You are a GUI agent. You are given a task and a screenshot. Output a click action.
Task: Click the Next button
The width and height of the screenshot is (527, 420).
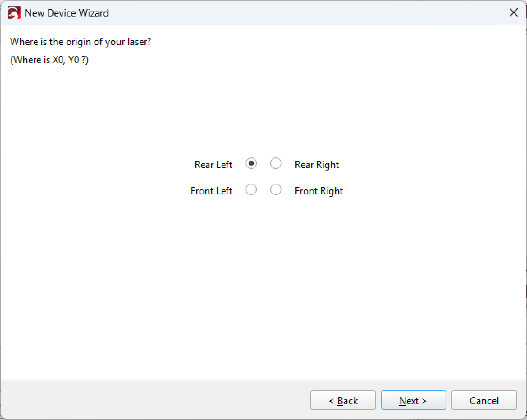[x=413, y=400]
